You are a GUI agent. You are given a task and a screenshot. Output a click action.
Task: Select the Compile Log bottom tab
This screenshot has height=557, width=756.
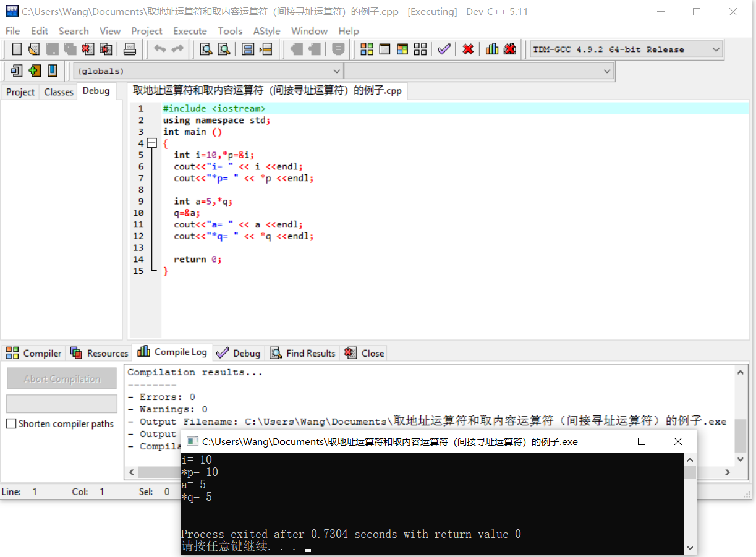click(x=172, y=352)
